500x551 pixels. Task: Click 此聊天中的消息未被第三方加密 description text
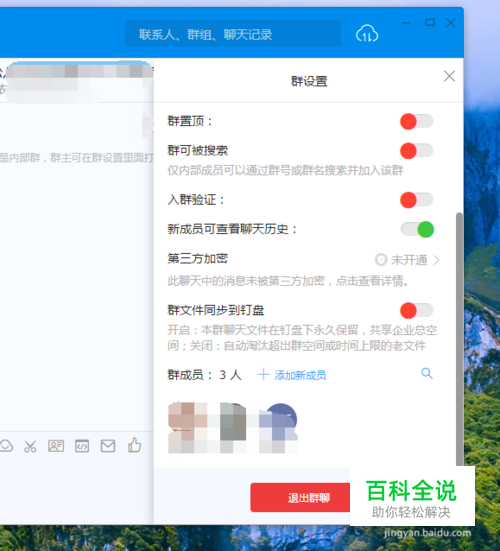[x=288, y=281]
